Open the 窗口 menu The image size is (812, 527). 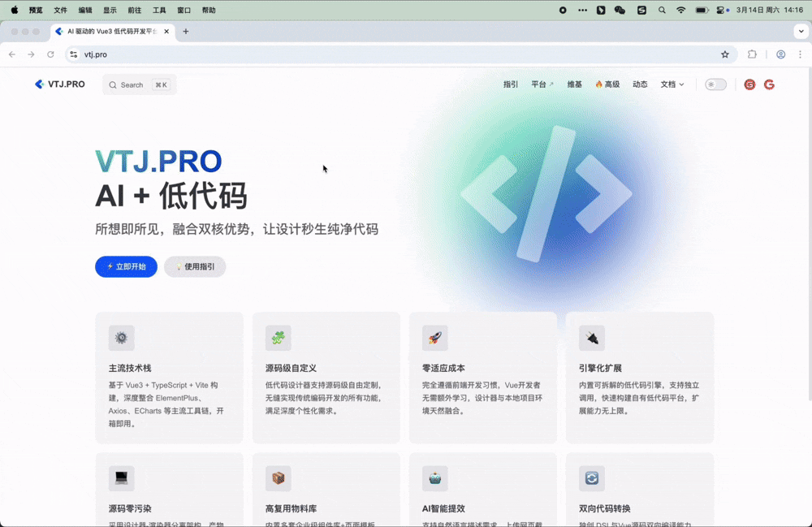(184, 10)
